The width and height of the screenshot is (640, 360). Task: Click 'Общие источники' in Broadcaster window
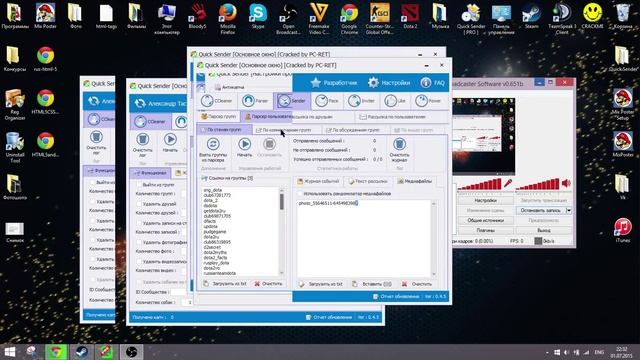[485, 220]
